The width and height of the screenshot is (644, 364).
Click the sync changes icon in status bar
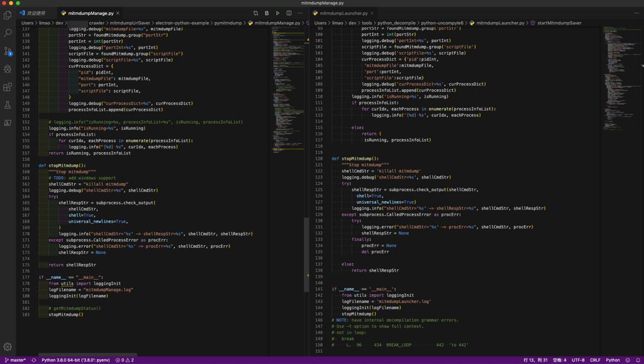[x=34, y=360]
